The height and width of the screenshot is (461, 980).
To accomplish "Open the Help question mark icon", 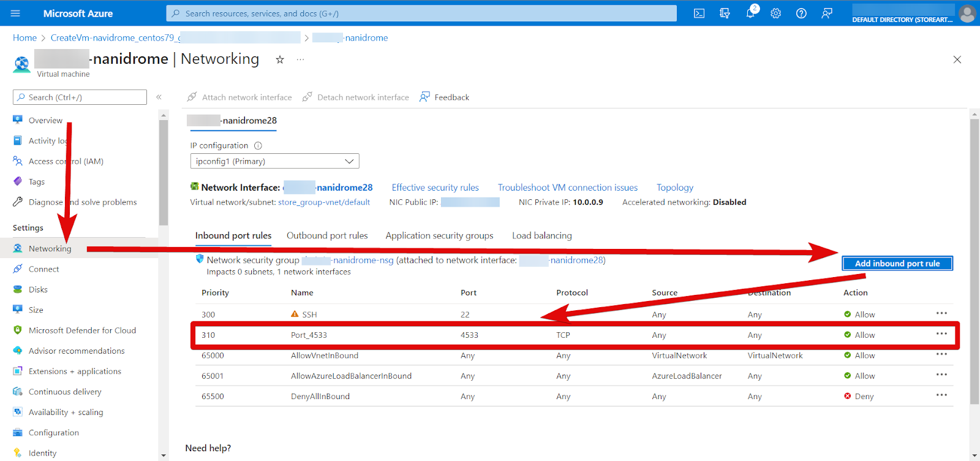I will pyautogui.click(x=801, y=13).
